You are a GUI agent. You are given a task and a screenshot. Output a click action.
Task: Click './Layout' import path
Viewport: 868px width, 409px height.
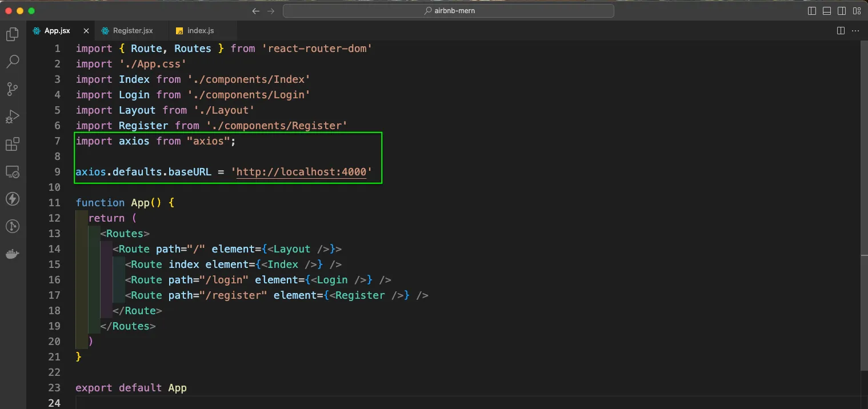pos(224,110)
